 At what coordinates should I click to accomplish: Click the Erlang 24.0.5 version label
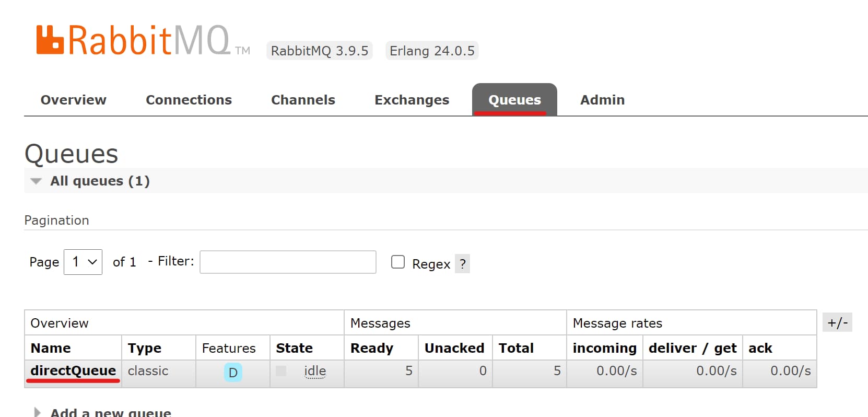click(432, 51)
